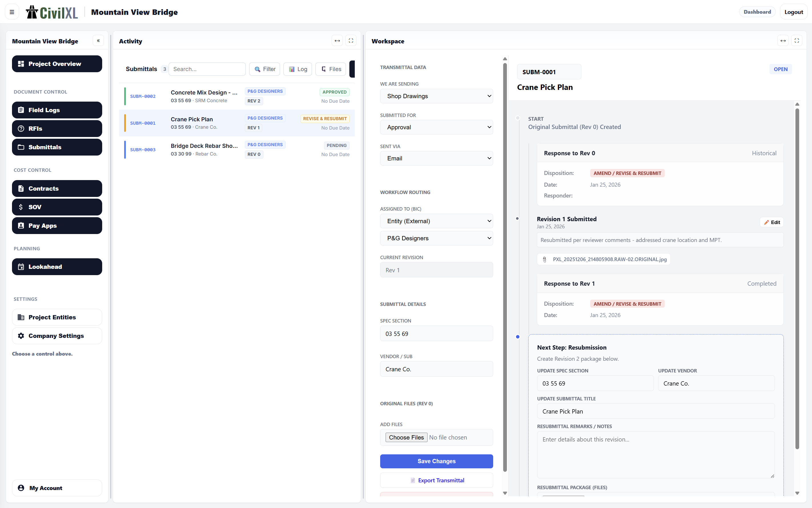Expand Workspace panel to fullscreen
The width and height of the screenshot is (812, 508).
(x=797, y=41)
